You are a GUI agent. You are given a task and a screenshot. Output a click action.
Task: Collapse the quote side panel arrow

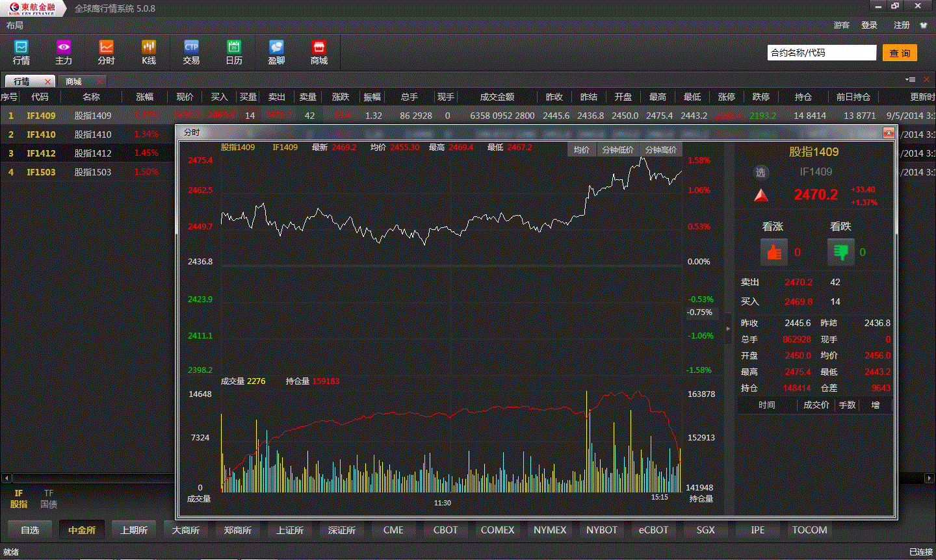click(x=728, y=329)
